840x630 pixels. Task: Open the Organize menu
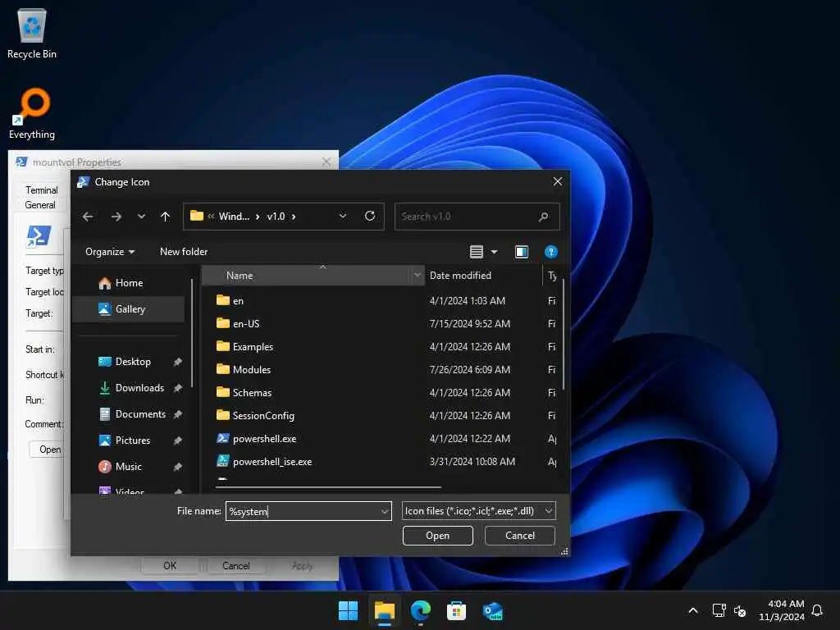(110, 252)
